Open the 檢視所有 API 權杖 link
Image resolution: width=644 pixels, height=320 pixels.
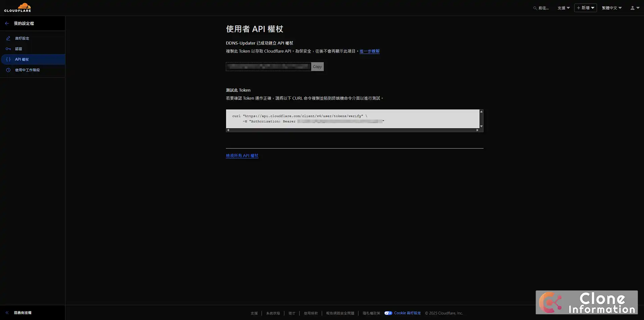[x=242, y=156]
